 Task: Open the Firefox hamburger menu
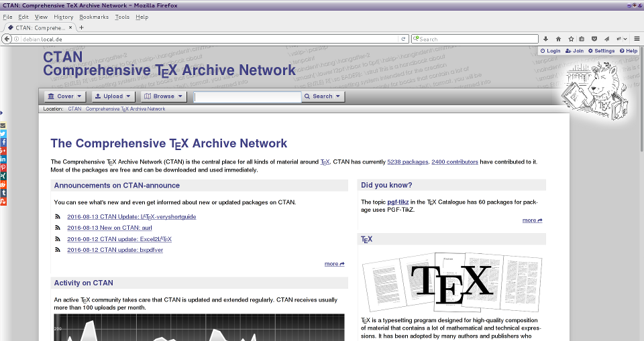[637, 39]
